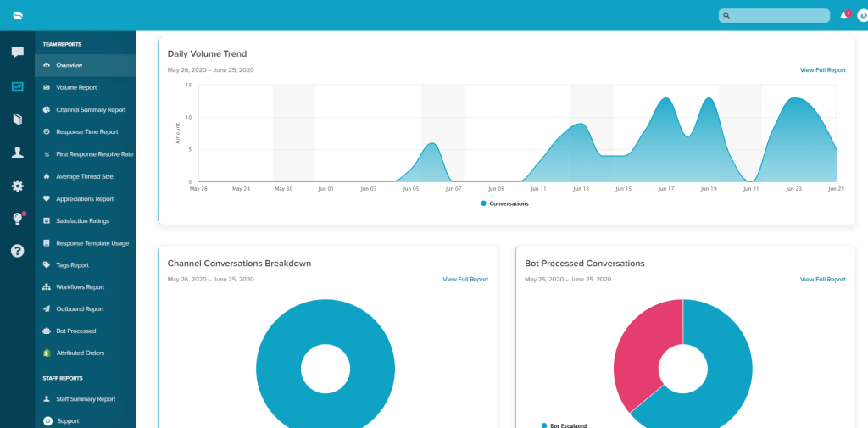Click the Average Thread Size flame icon
Screen dimensions: 868x428
coord(47,176)
